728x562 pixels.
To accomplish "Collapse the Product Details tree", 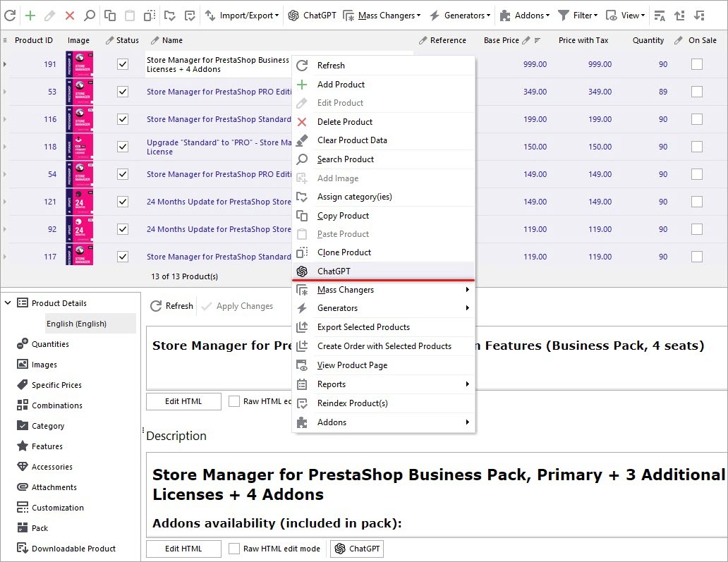I will [8, 303].
